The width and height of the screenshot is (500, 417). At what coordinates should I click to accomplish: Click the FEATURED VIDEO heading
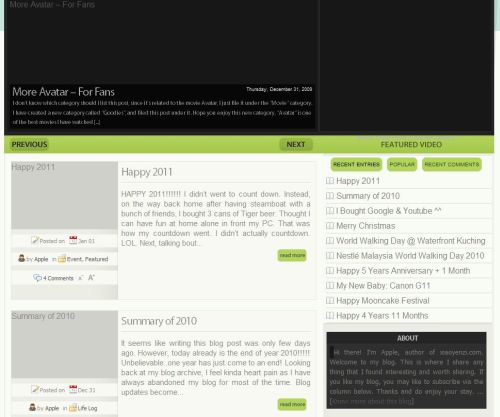pyautogui.click(x=411, y=144)
